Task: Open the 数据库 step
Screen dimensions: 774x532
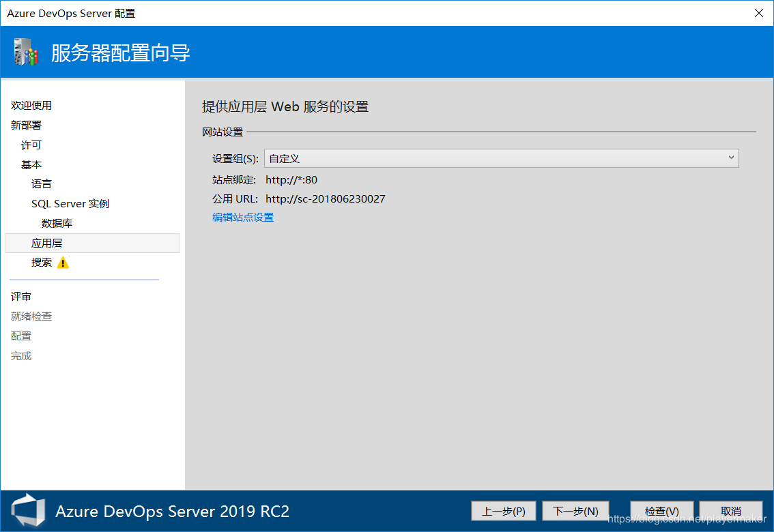Action: pyautogui.click(x=57, y=223)
